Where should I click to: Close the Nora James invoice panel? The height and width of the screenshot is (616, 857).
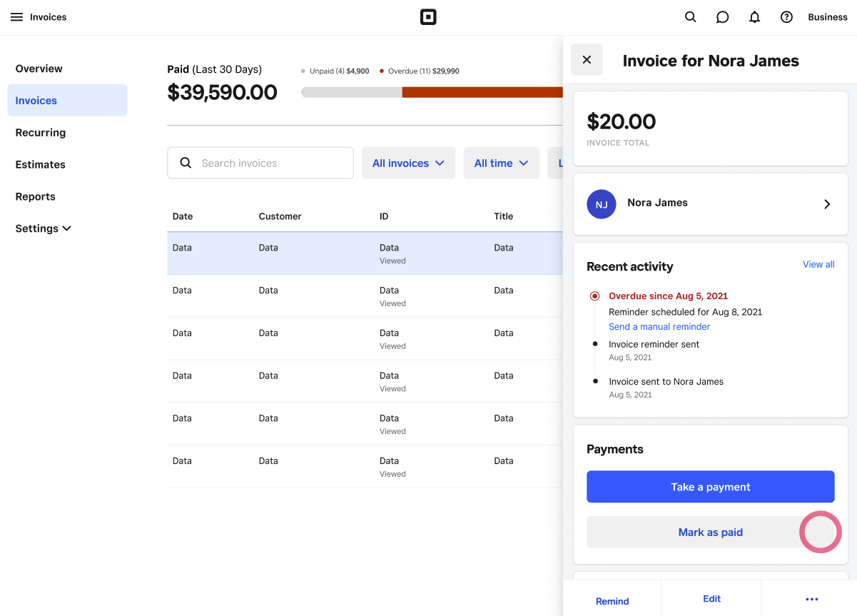pyautogui.click(x=587, y=60)
